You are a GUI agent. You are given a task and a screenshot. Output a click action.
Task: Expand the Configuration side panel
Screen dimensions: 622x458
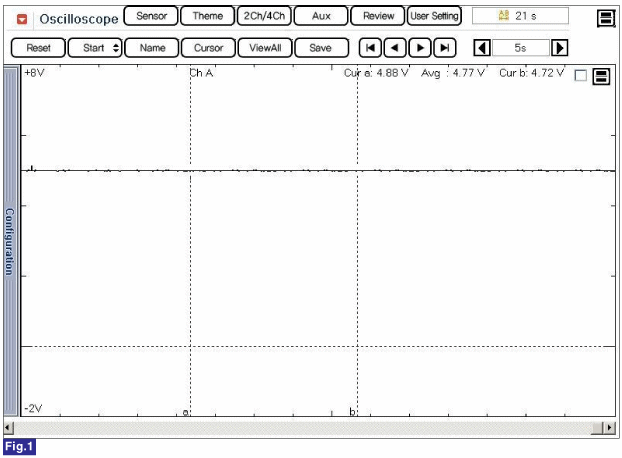[10, 240]
